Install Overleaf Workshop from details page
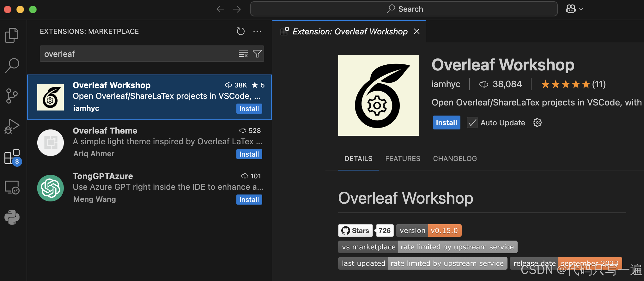 point(447,123)
